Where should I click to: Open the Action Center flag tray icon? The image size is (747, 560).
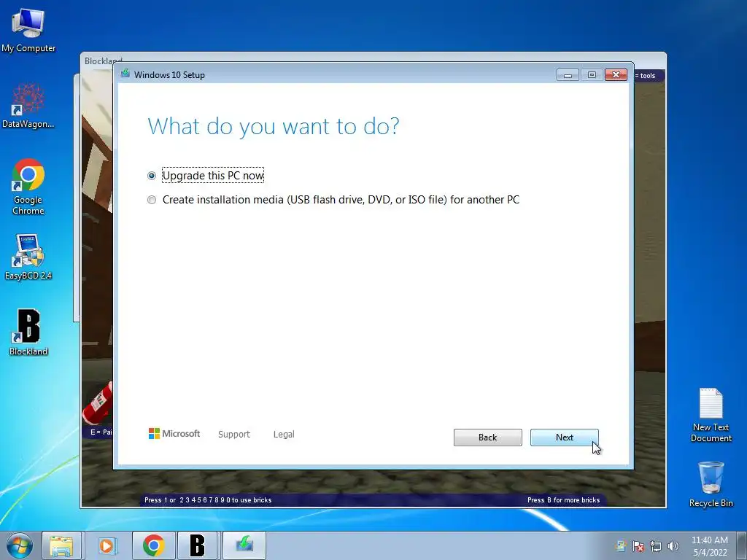638,546
